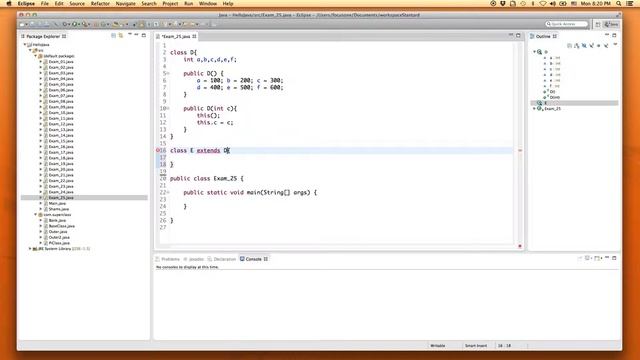The image size is (640, 360).
Task: Select Exam_25.java in Package Explorer
Action: tap(61, 198)
